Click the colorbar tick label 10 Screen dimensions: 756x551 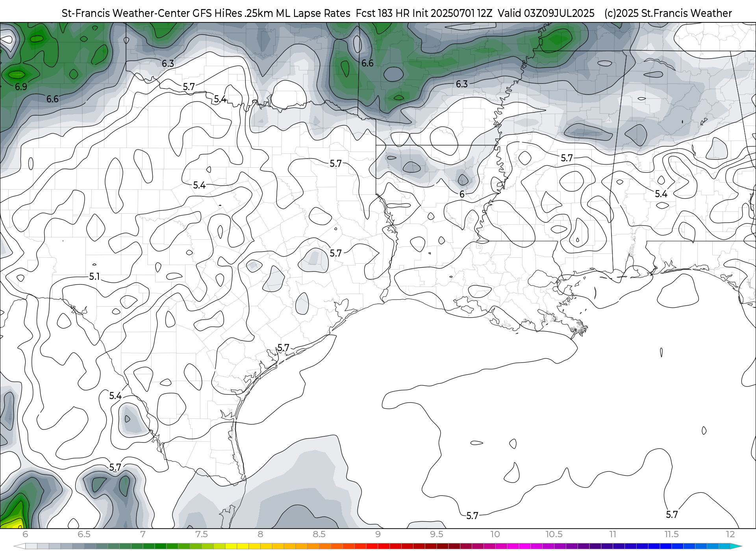point(495,534)
